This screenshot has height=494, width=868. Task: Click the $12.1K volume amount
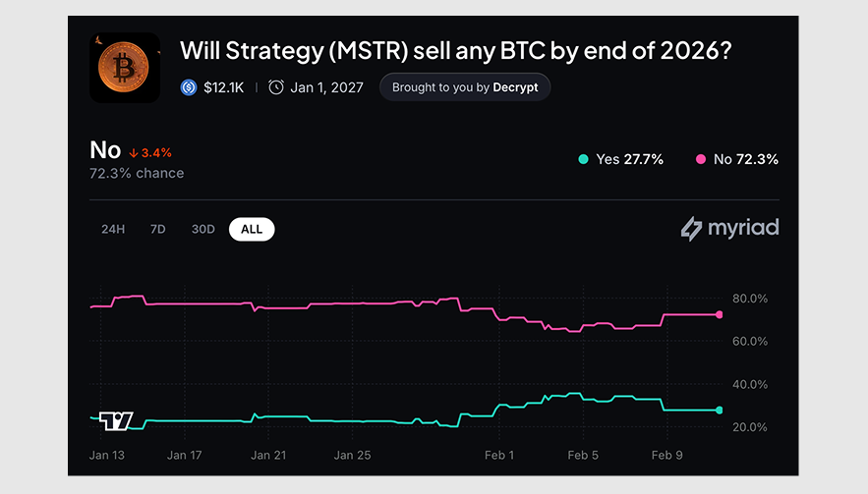click(x=223, y=87)
